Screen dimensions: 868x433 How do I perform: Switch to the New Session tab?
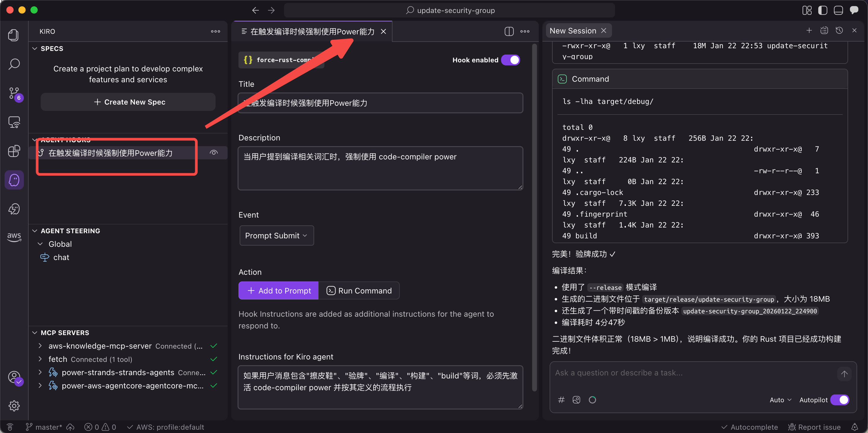[x=573, y=31]
